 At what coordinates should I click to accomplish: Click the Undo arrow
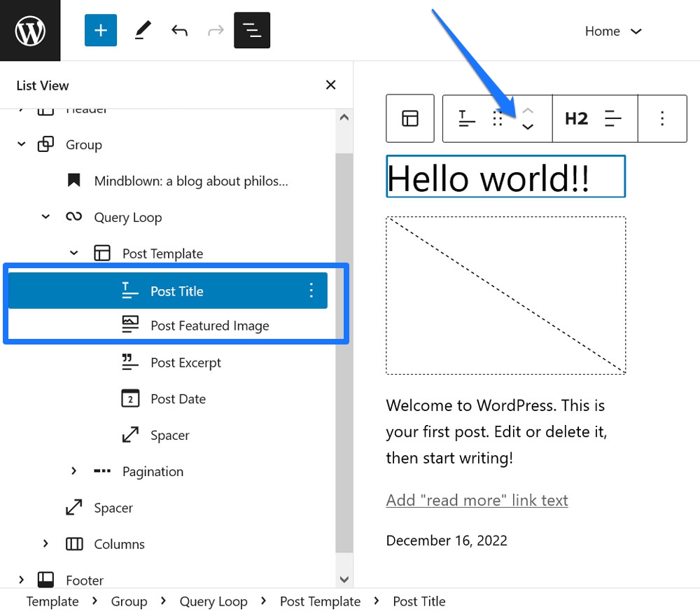point(180,31)
